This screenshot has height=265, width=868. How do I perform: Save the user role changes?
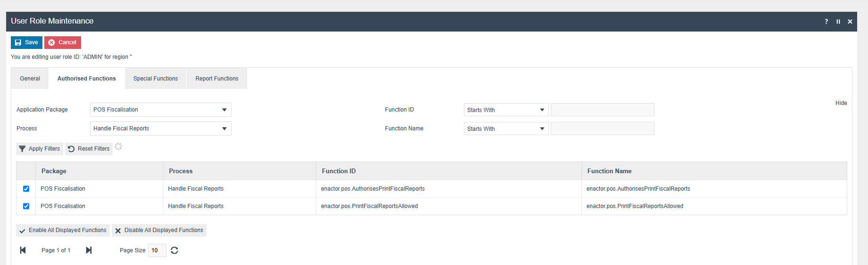click(x=26, y=42)
